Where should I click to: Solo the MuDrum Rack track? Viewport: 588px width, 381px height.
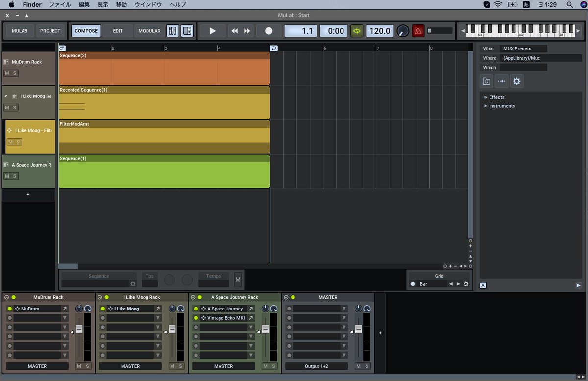pyautogui.click(x=15, y=73)
